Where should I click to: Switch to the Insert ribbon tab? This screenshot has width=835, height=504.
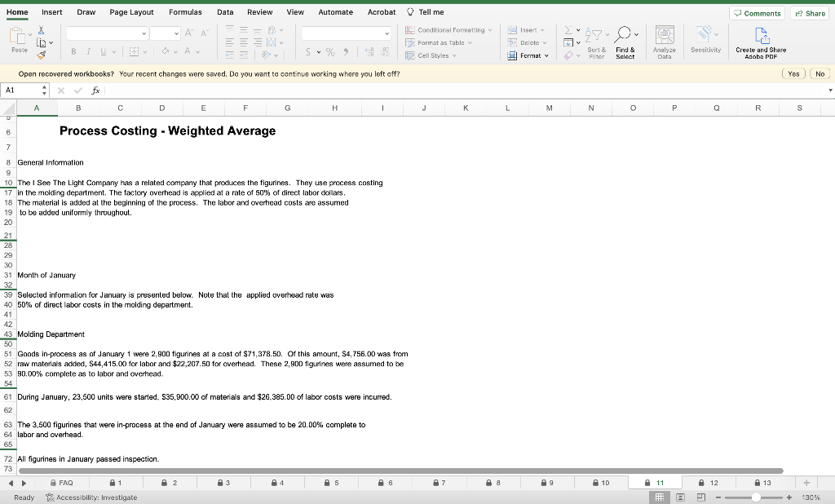click(x=51, y=11)
